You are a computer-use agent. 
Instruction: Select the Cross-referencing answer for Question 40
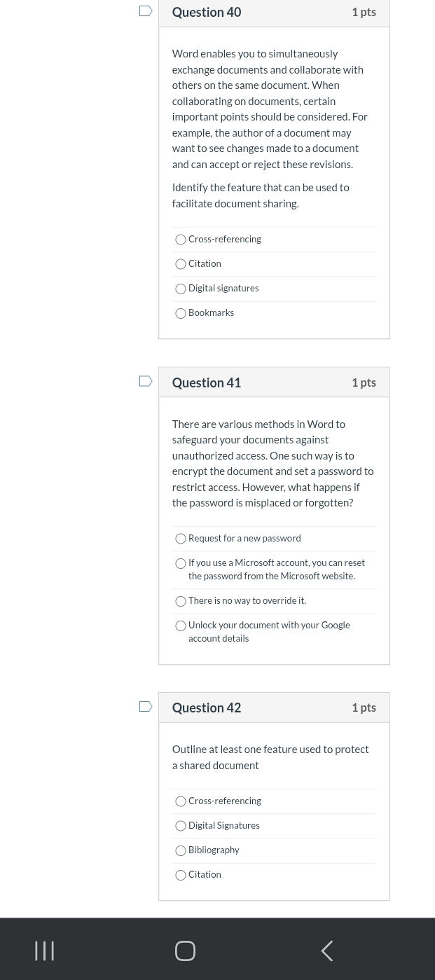[181, 240]
